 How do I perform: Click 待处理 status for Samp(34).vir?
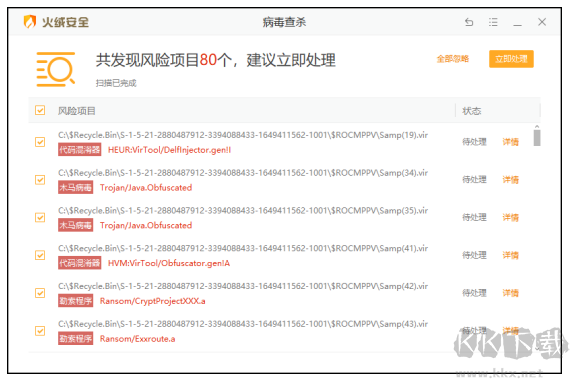474,180
